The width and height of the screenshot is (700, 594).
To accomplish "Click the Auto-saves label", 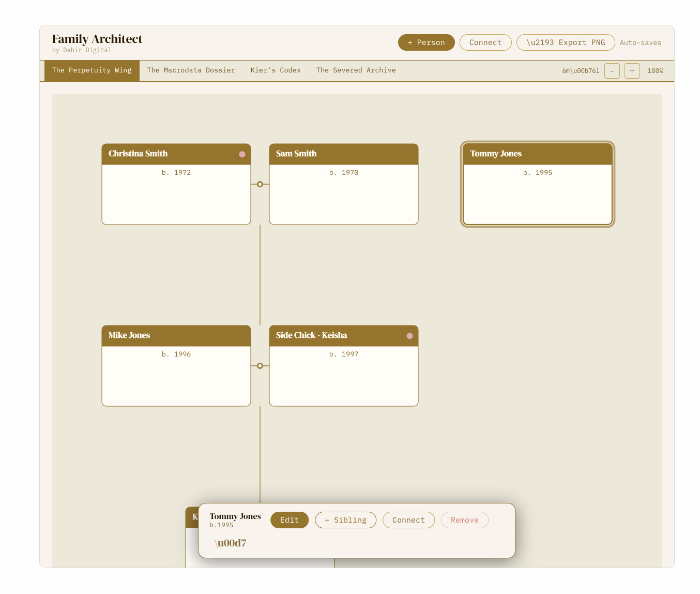I will point(641,43).
